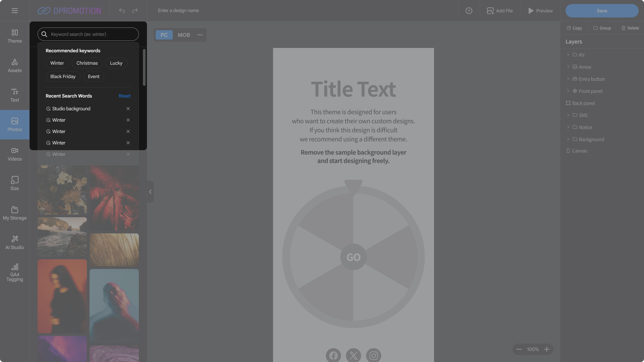Group the selected layers
644x362 pixels.
[602, 28]
